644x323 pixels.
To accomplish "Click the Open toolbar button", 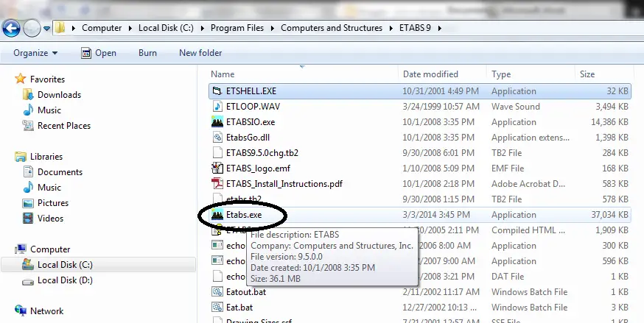I will (99, 53).
